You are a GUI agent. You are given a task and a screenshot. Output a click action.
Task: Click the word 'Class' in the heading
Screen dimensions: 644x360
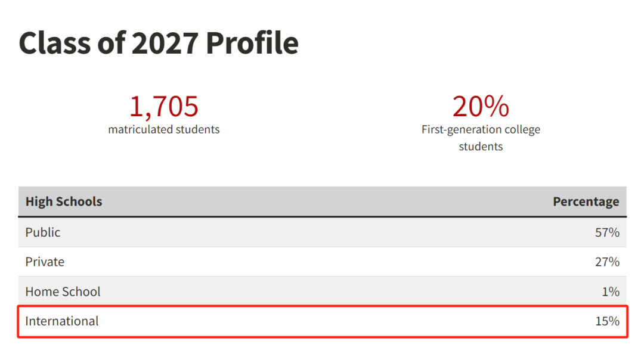click(54, 43)
